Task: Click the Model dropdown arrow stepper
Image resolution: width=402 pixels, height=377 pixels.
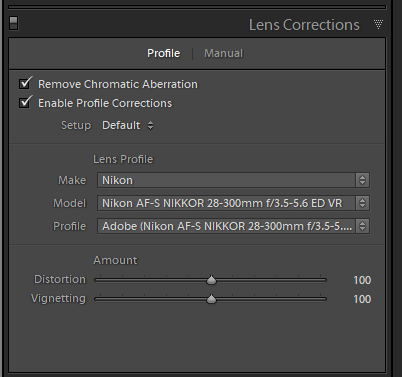Action: [x=362, y=203]
